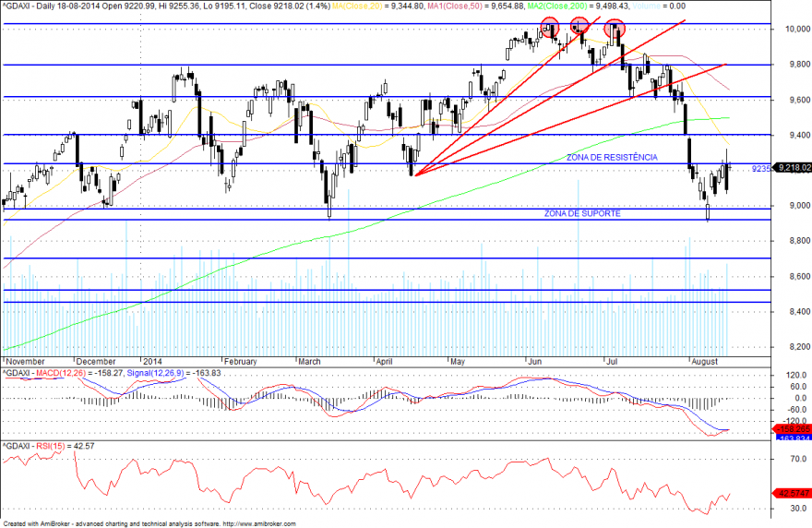Click the Volume = 0.00 legend entry
Screen dimensions: 812x528
point(658,6)
